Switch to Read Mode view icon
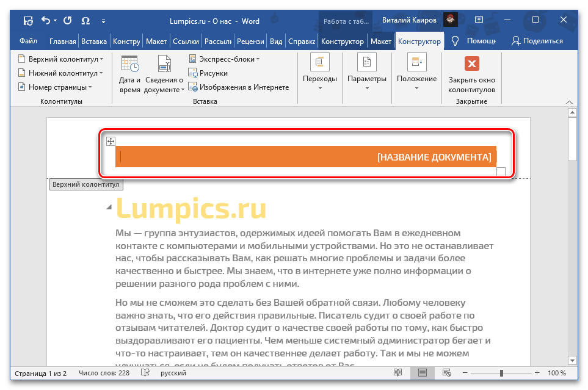This screenshot has width=588, height=390. 398,373
